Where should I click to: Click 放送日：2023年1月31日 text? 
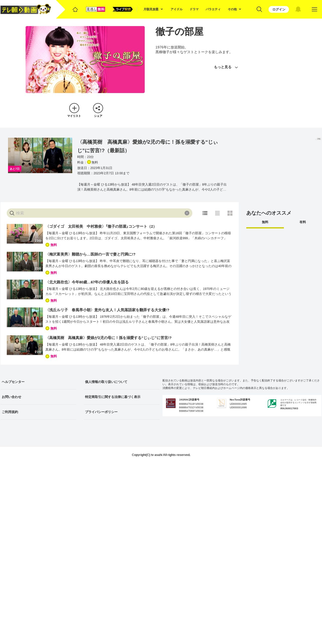(x=95, y=168)
